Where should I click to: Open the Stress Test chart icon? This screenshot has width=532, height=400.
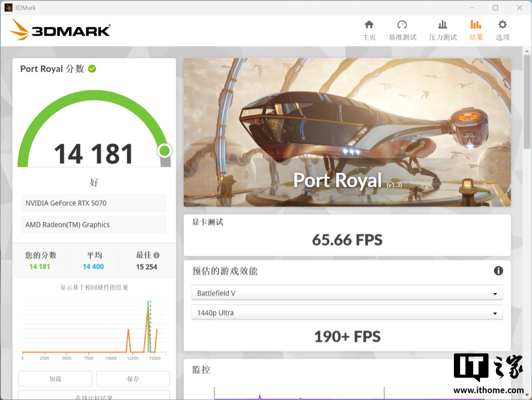coord(443,24)
